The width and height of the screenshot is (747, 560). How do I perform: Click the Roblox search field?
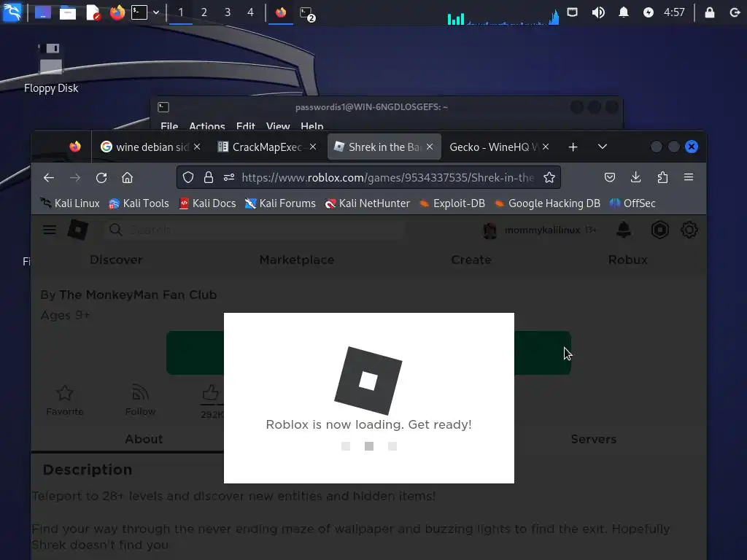click(x=255, y=230)
